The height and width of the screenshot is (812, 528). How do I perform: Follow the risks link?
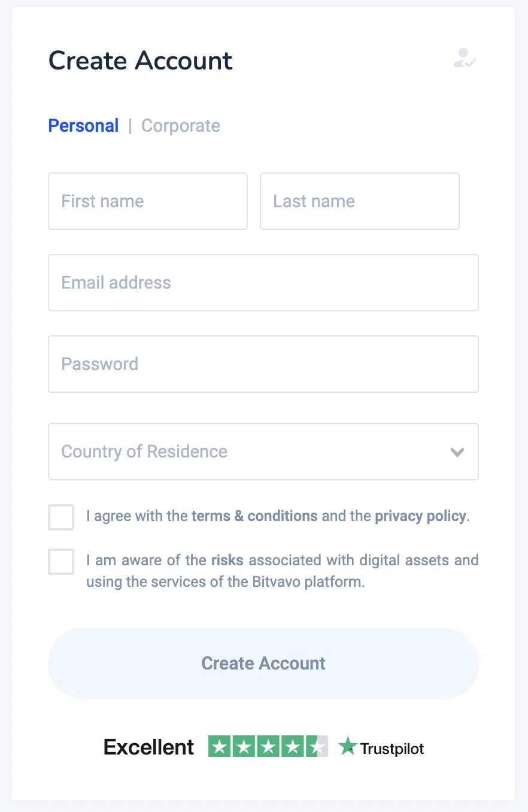(227, 560)
